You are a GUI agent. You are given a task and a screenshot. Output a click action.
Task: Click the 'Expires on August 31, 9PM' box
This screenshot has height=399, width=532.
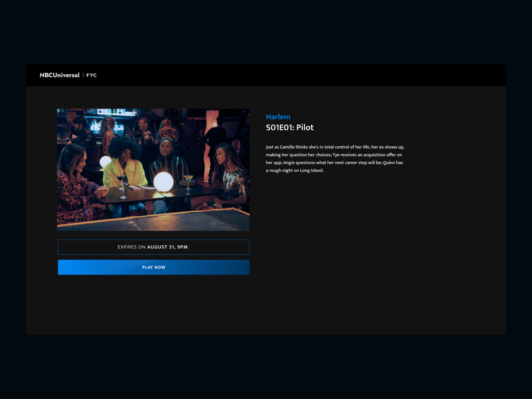click(x=154, y=247)
